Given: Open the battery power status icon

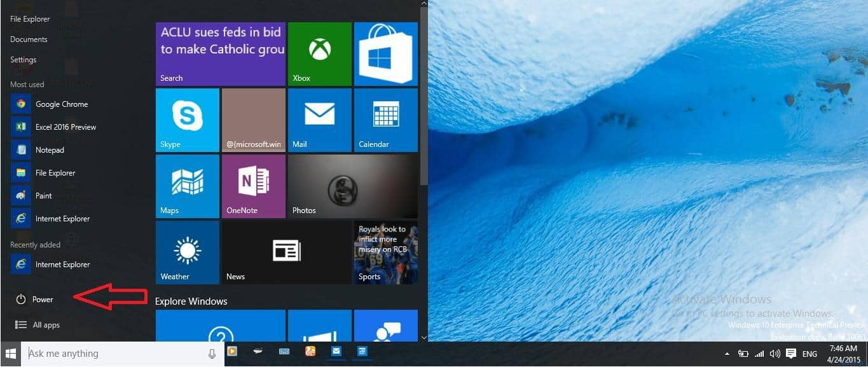Looking at the screenshot, I should tap(743, 354).
